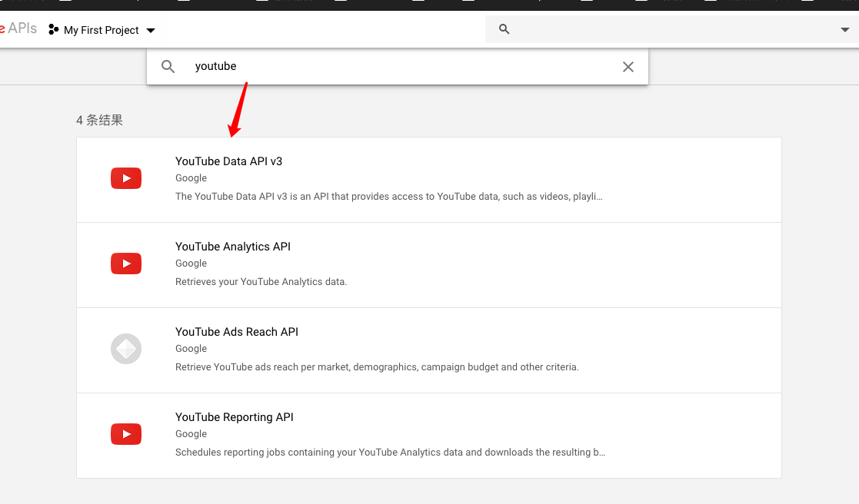Click the YouTube Reporting API logo icon
The width and height of the screenshot is (859, 504).
pos(126,434)
